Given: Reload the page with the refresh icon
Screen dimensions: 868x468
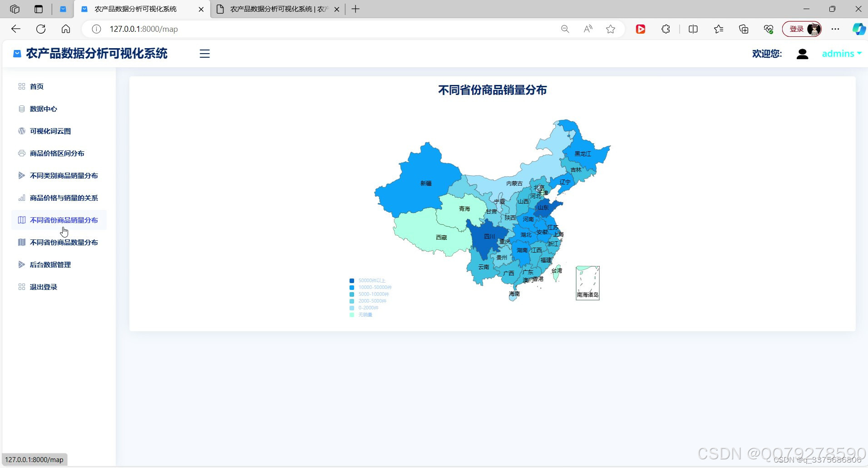Looking at the screenshot, I should (41, 29).
